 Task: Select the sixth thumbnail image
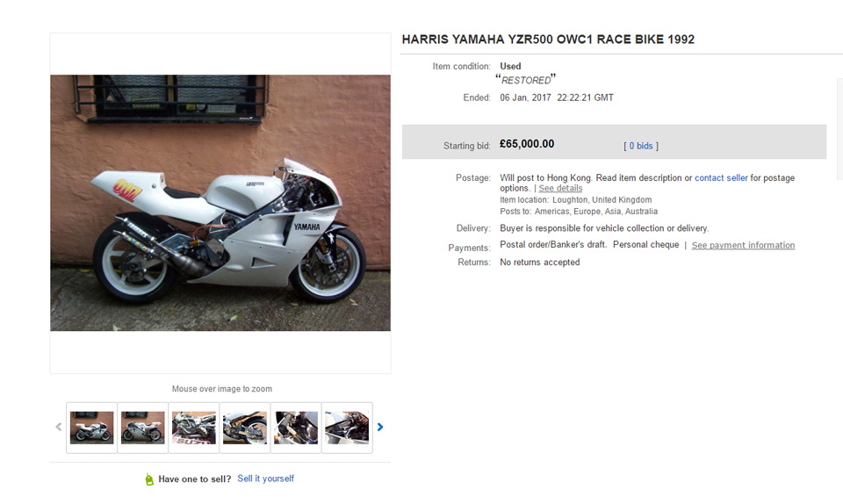[347, 428]
